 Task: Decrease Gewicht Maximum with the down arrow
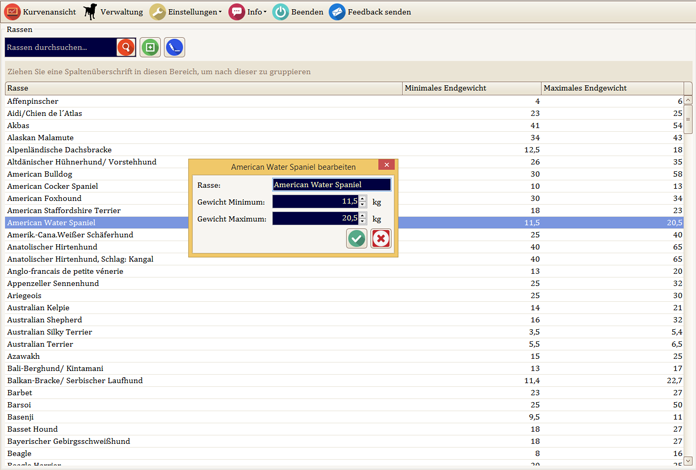point(363,221)
